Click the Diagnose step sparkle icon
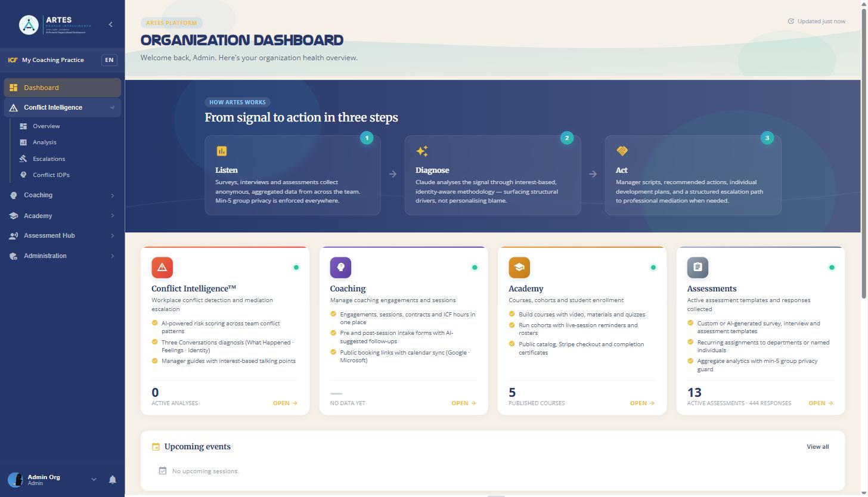The image size is (868, 497). click(422, 151)
